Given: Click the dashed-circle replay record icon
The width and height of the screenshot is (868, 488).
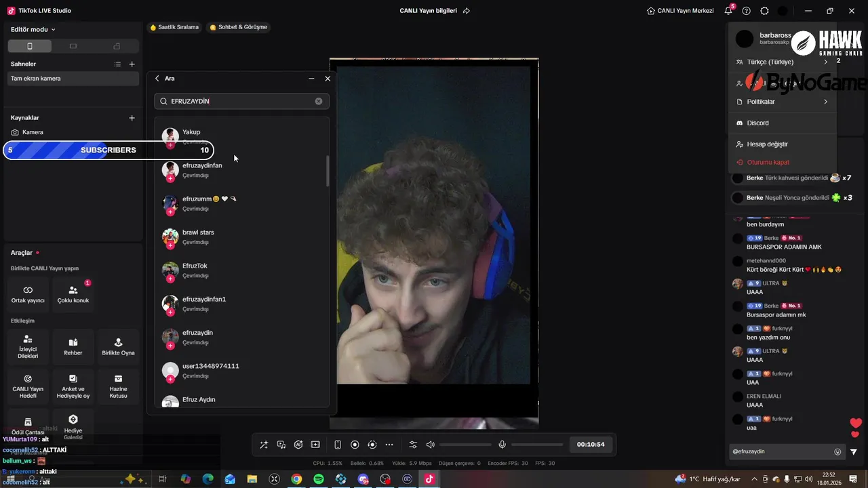Looking at the screenshot, I should 372,445.
